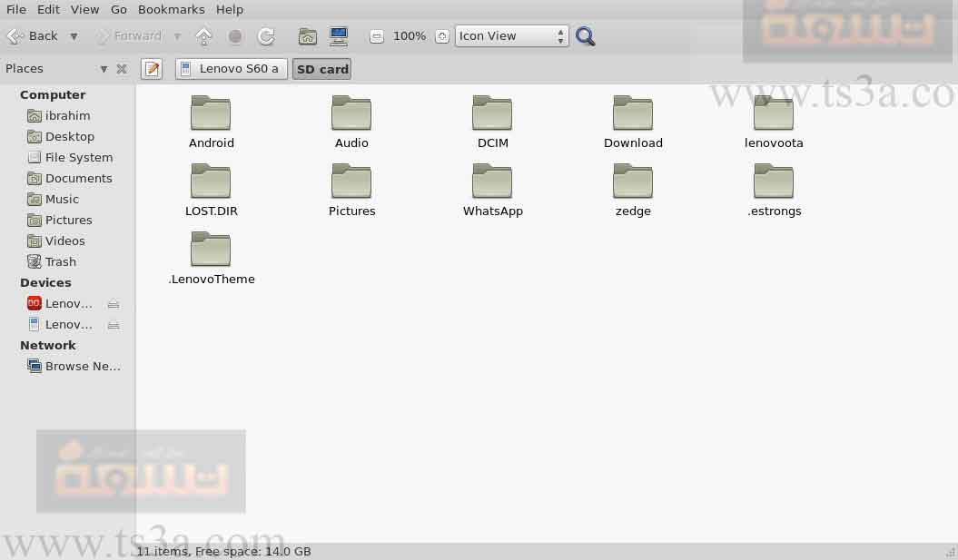Select second Lenovo device with phone icon

click(x=61, y=324)
